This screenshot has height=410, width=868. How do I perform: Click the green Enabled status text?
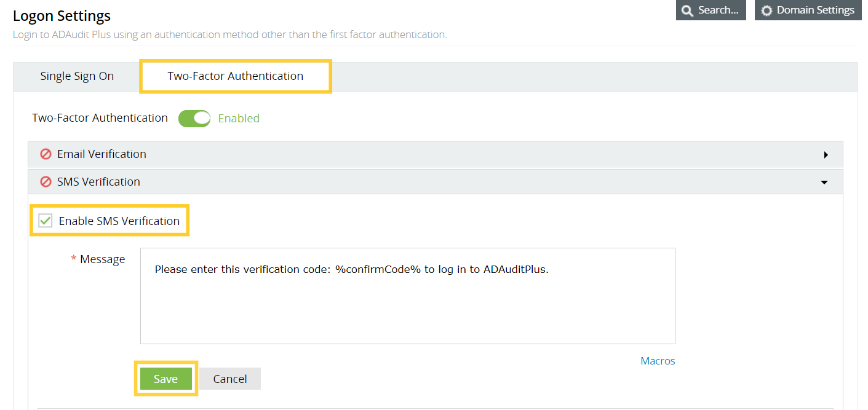[x=239, y=119]
